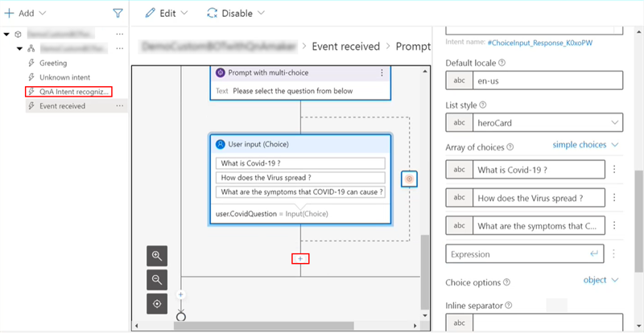
Task: Click the List style help icon
Action: tap(483, 105)
